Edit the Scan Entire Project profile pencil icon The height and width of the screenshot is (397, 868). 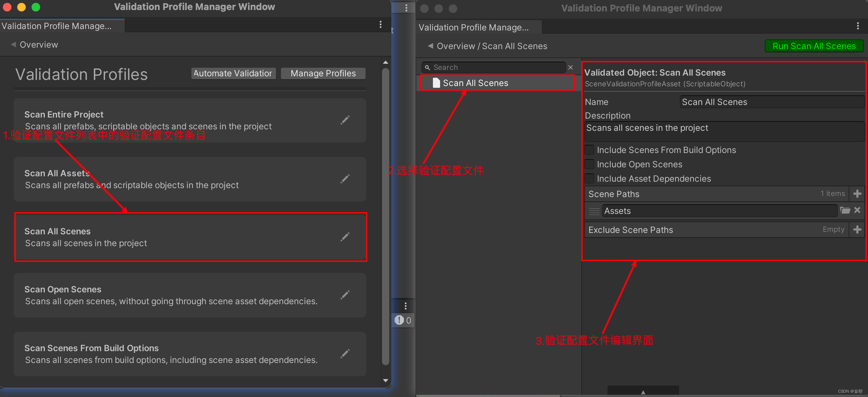click(345, 120)
